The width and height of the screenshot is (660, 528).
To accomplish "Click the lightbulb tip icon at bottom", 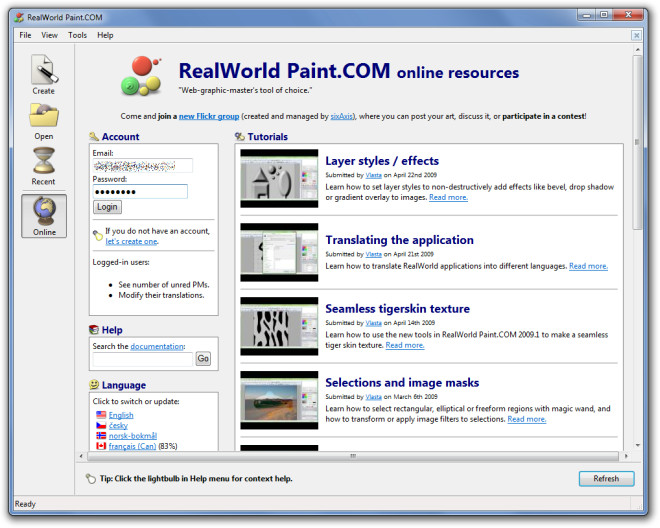I will tap(92, 479).
